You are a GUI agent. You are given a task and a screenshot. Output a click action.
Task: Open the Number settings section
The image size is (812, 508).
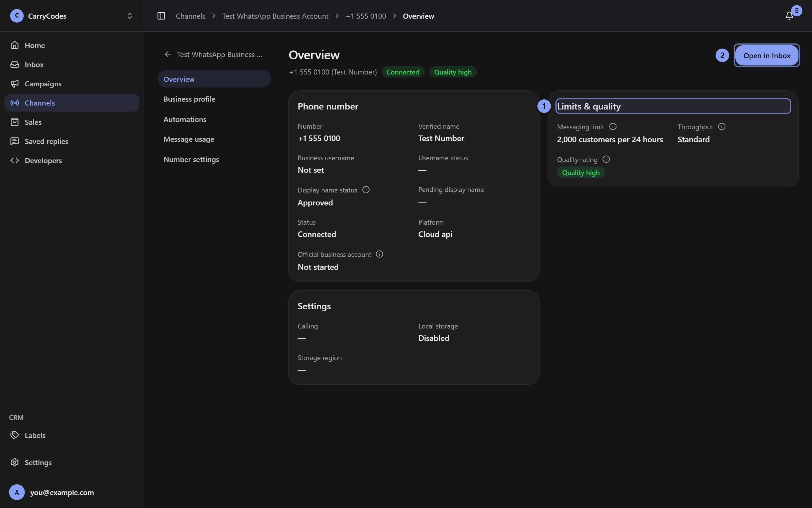tap(214, 159)
